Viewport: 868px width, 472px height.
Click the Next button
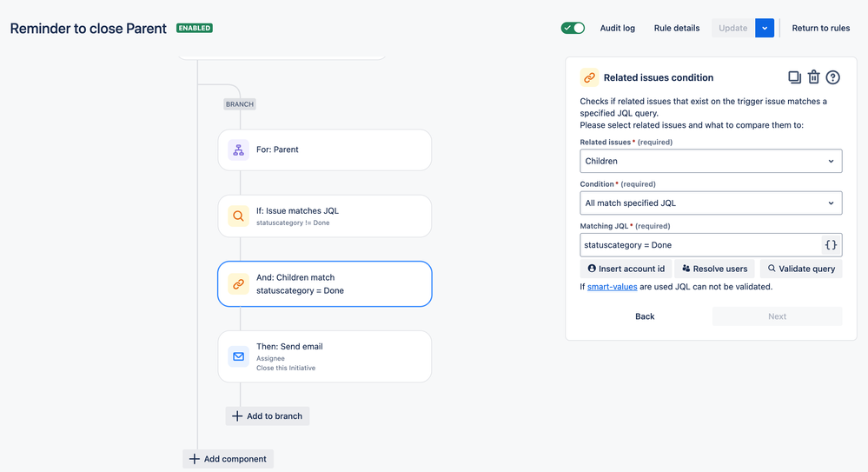pyautogui.click(x=778, y=316)
